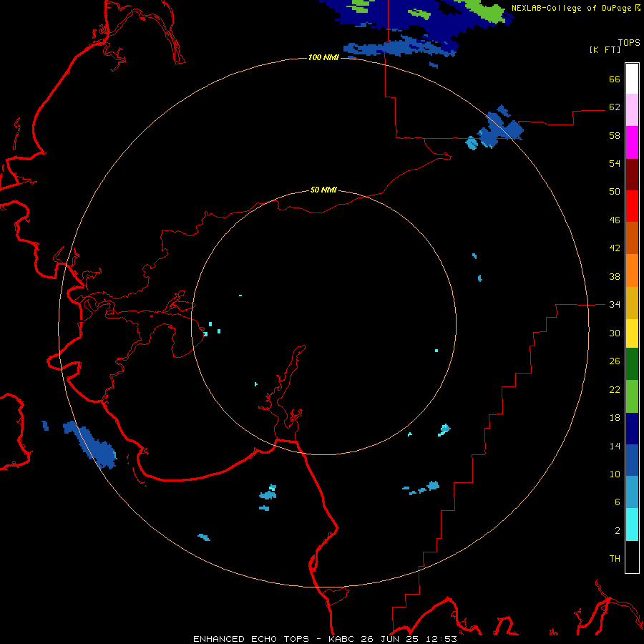The image size is (644, 644).
Task: Click the "100 NMI" range ring label
Action: pos(323,57)
